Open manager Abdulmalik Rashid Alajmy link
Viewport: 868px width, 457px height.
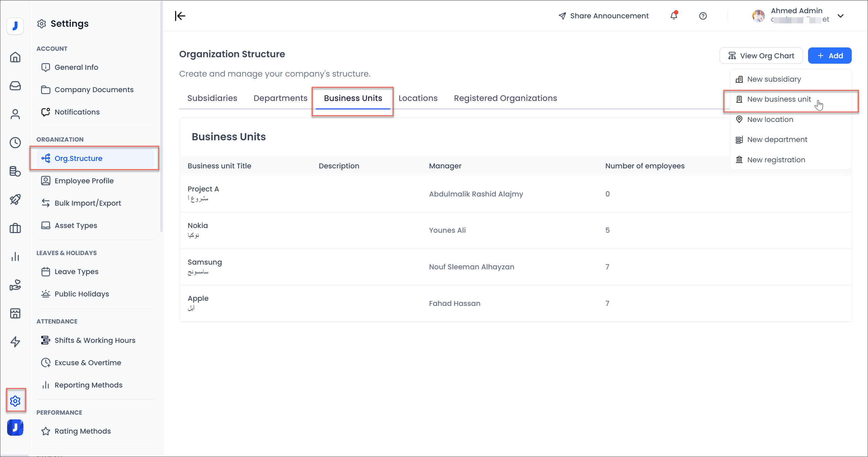pos(476,194)
